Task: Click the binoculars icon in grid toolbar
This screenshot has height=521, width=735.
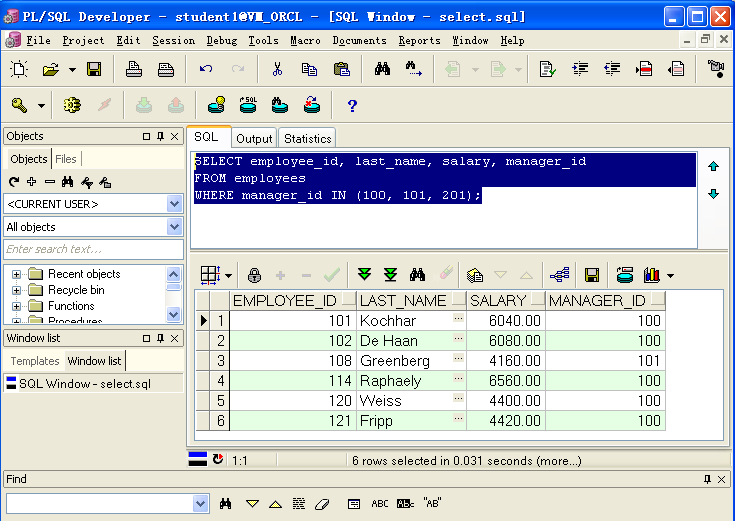Action: 417,274
